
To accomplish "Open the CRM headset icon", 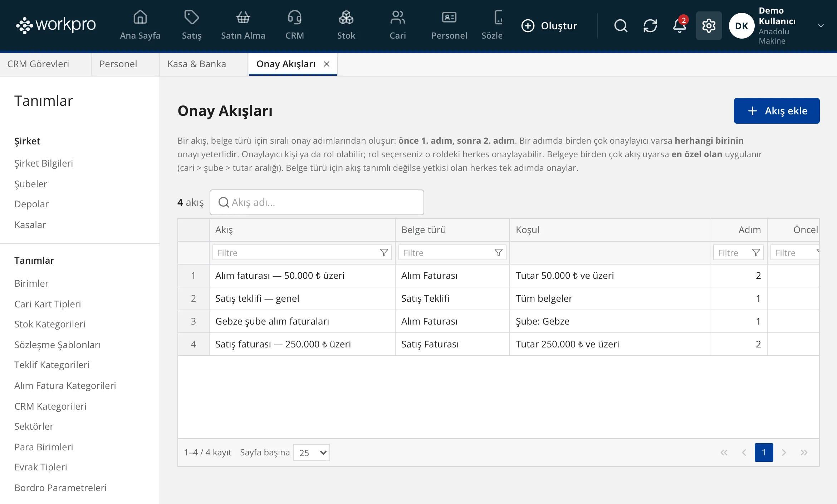I will pos(294,17).
